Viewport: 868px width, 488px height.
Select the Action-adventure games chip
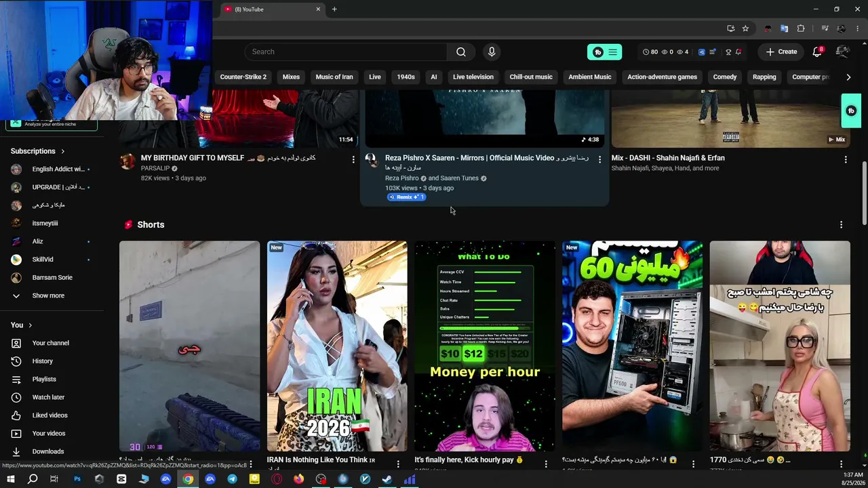tap(662, 77)
